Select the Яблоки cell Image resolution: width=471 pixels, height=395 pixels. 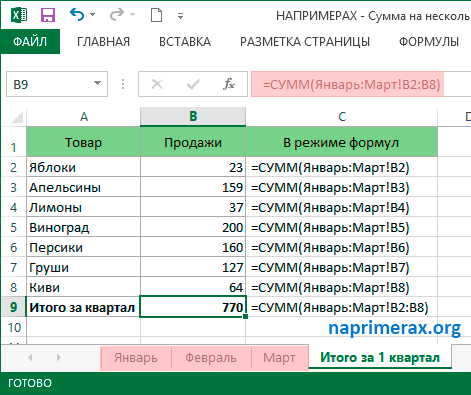tap(83, 167)
